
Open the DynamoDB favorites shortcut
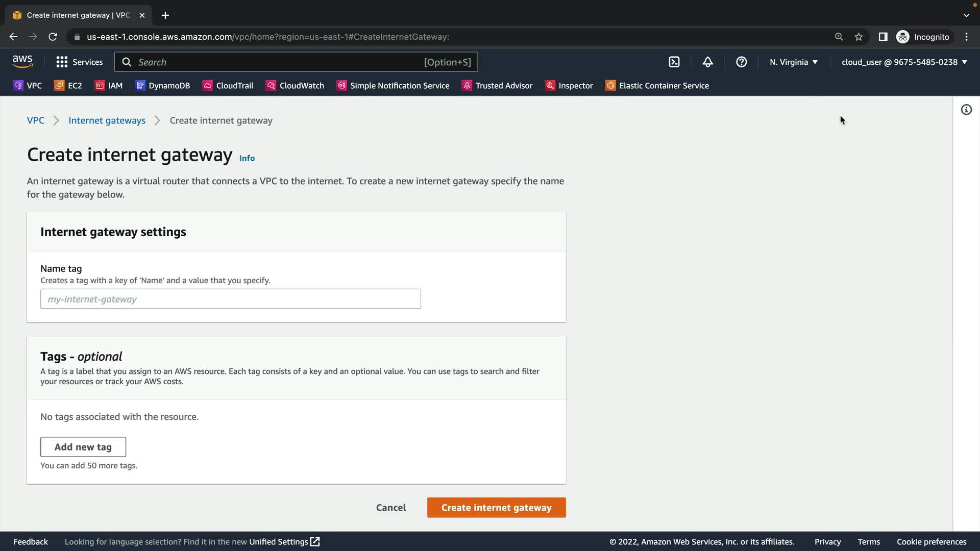click(x=162, y=86)
